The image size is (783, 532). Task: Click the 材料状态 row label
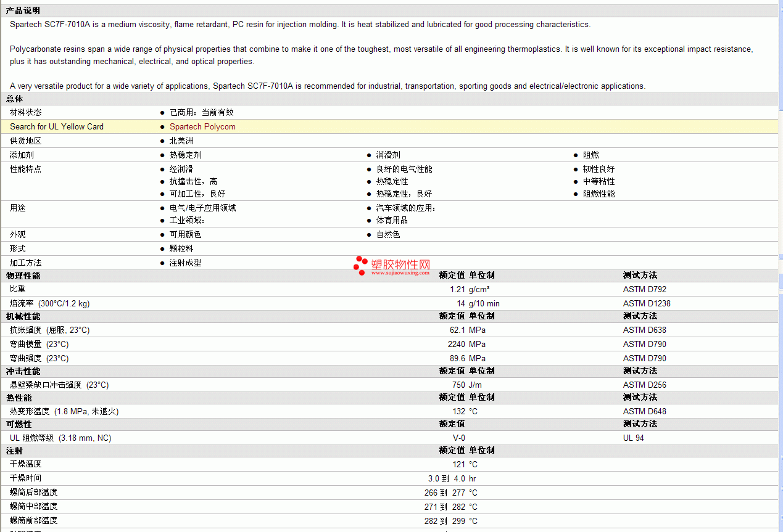[26, 112]
